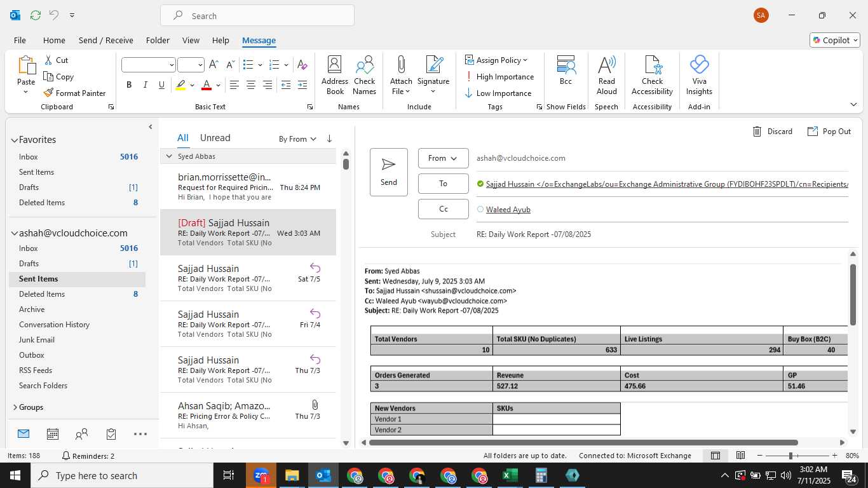Start Read Aloud speech
The image size is (868, 488).
click(607, 75)
